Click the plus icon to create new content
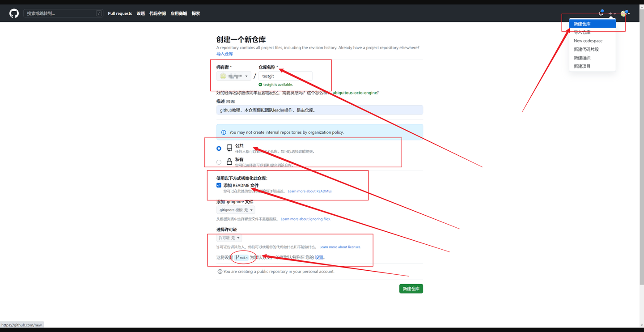The width and height of the screenshot is (644, 332). pyautogui.click(x=611, y=13)
